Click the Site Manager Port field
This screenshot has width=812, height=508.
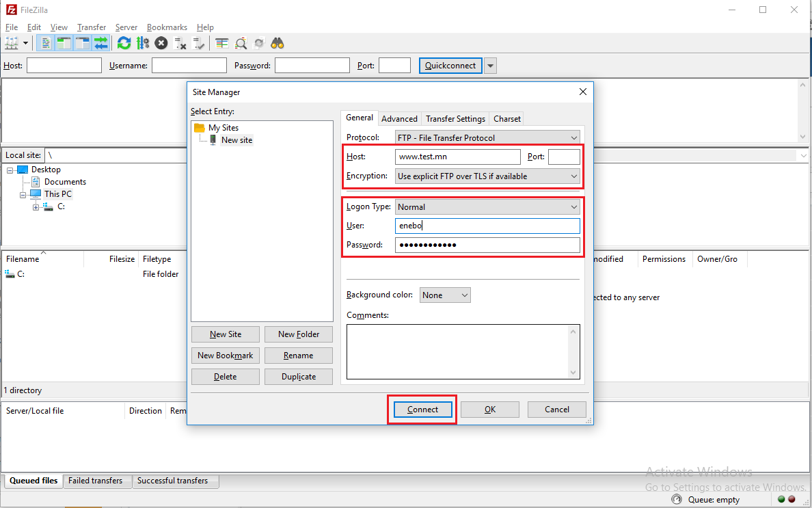coord(564,157)
